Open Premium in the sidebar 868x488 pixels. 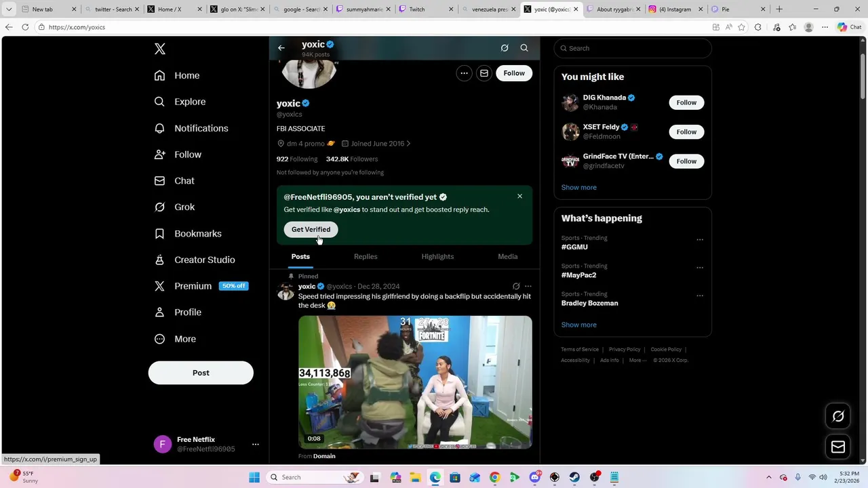click(x=201, y=286)
